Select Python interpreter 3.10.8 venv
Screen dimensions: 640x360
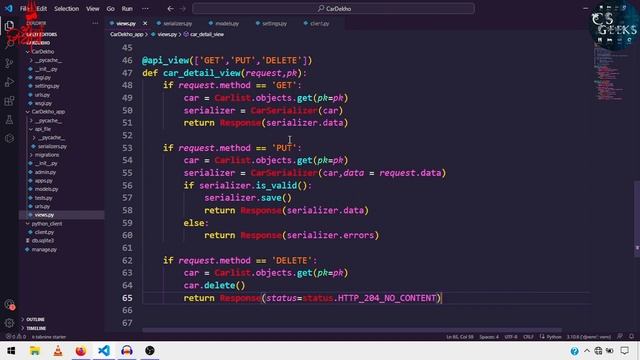coord(589,337)
